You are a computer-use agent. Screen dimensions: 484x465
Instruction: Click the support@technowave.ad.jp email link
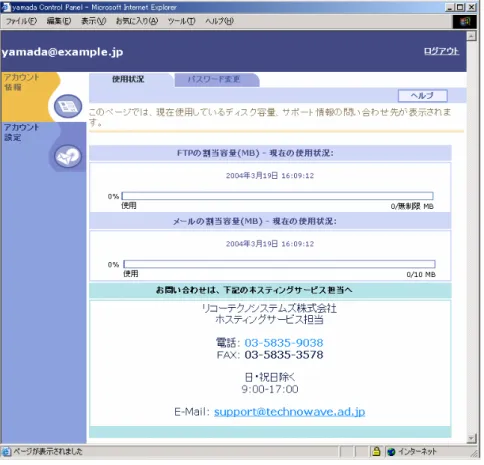289,412
